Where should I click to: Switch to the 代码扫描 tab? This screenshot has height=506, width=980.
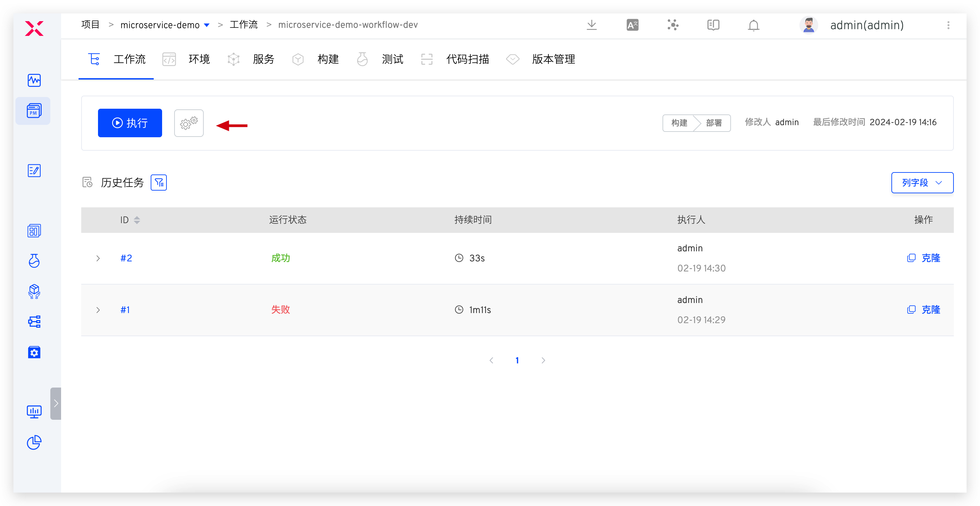455,59
